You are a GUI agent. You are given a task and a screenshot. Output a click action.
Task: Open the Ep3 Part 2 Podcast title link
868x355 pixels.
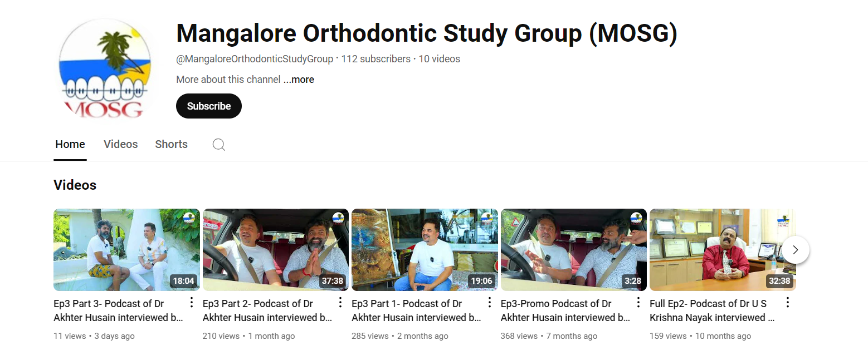click(x=267, y=310)
